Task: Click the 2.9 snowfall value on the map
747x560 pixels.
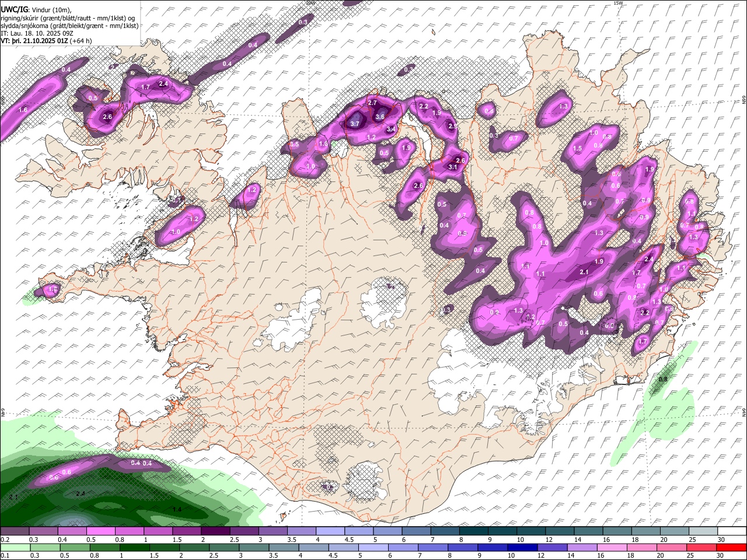Action: pos(452,125)
